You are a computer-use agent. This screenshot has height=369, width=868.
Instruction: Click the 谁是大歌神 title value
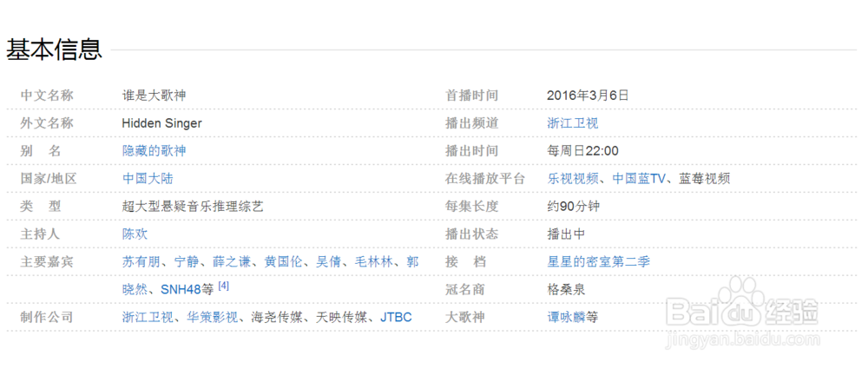[x=154, y=96]
